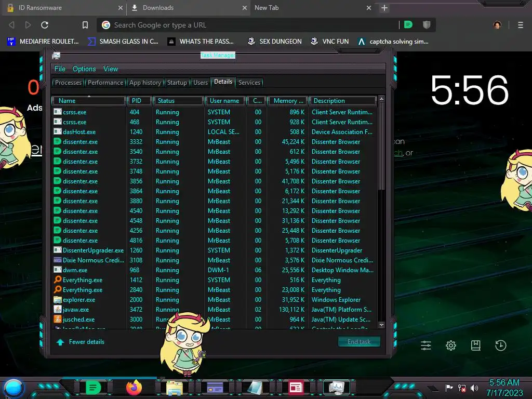
Task: Select the explorer.exe process row
Action: (215, 300)
